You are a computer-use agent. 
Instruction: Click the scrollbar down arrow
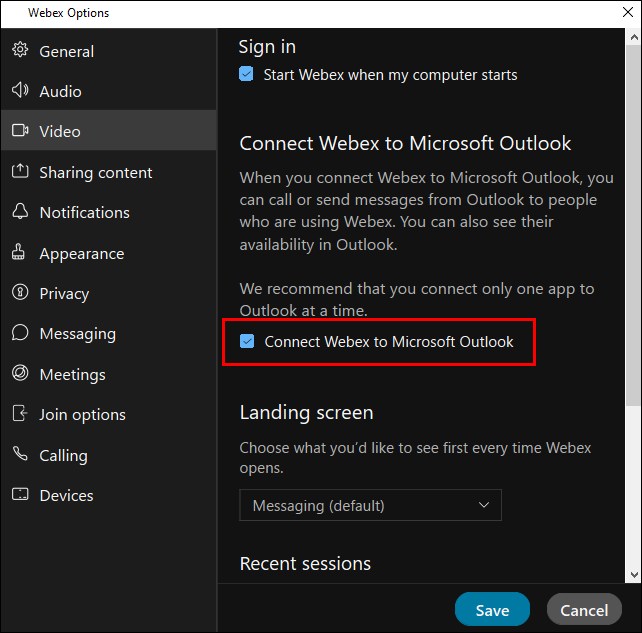[634, 574]
